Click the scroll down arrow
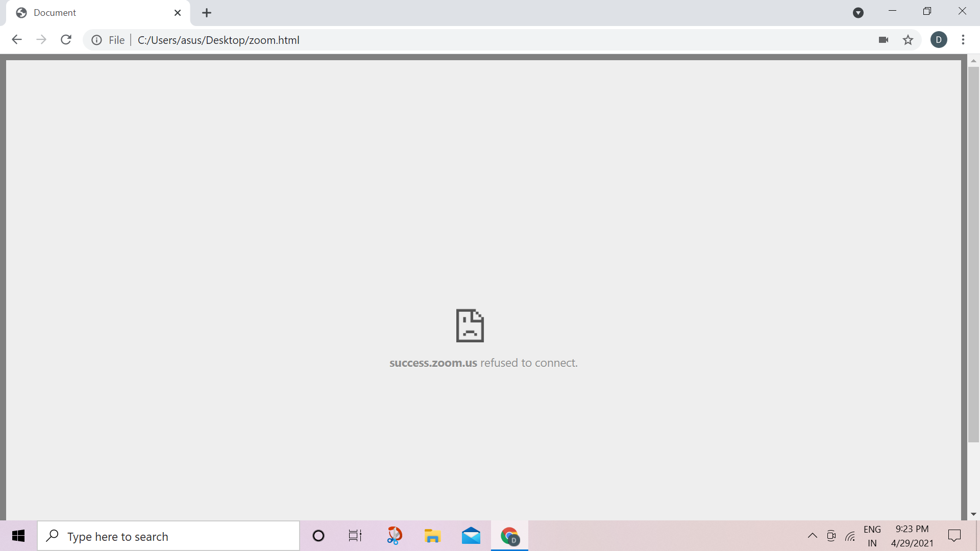 [973, 514]
